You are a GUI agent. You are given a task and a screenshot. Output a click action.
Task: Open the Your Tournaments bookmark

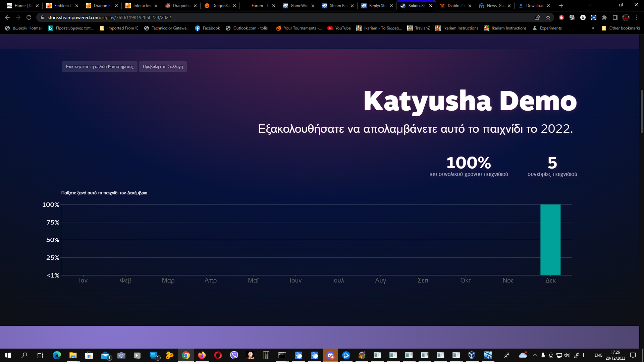pos(299,28)
